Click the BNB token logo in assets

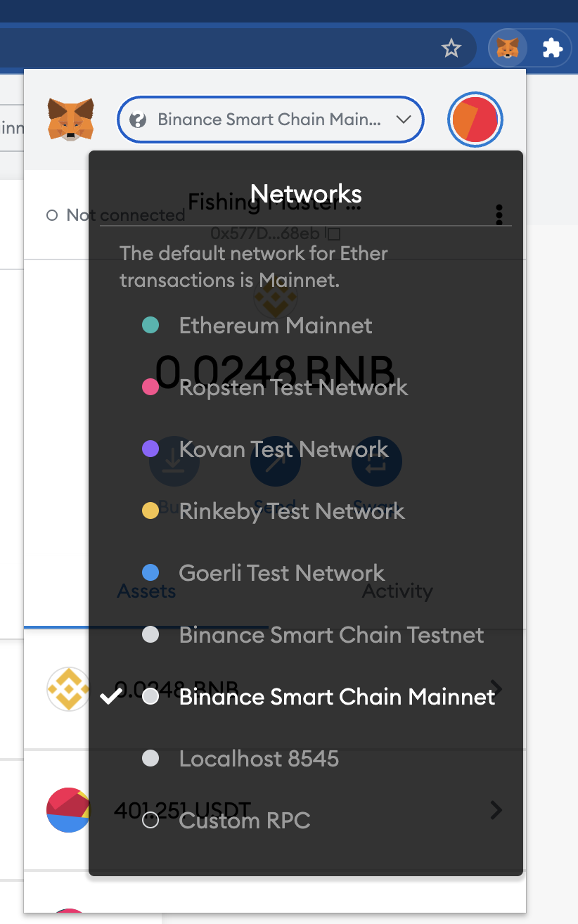pyautogui.click(x=68, y=688)
